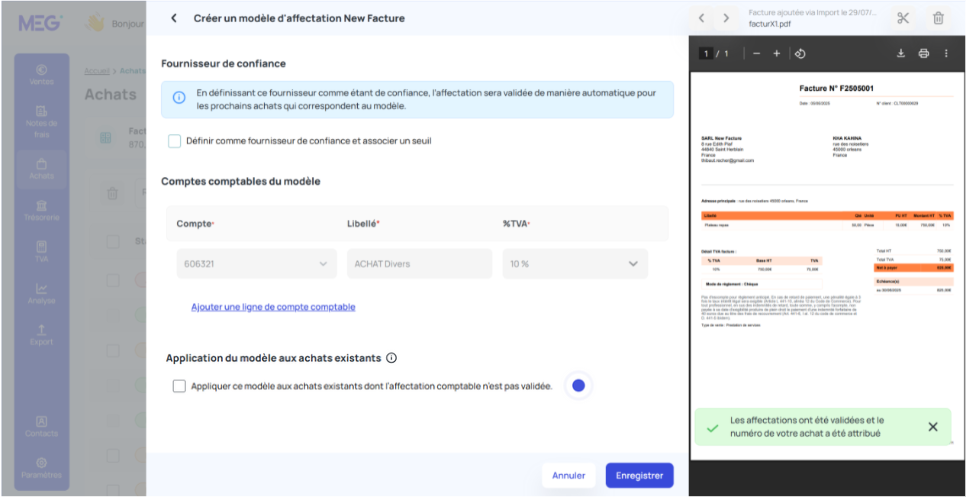Click info icon next to Application du modèle

click(x=391, y=357)
